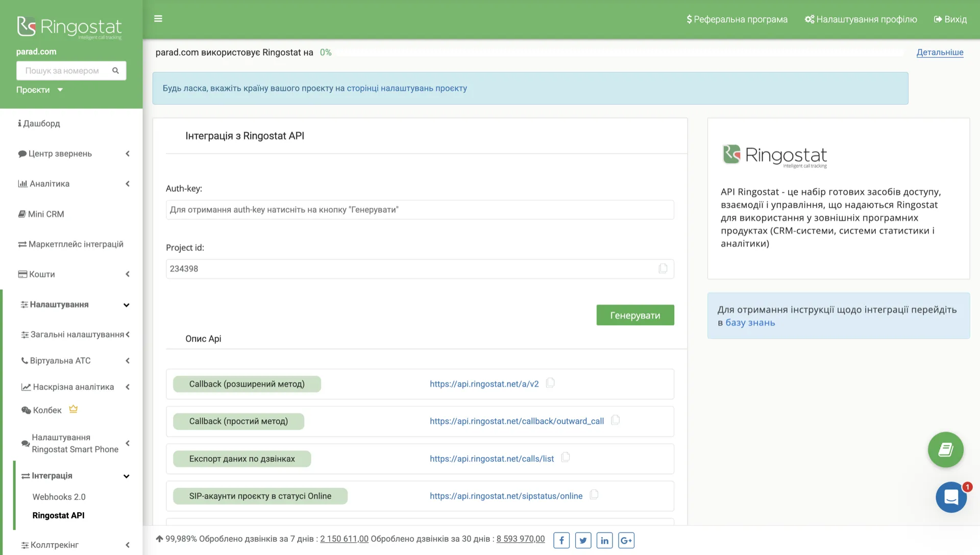Open the Twitter share icon
Screen dimensions: 980x555
pos(583,540)
